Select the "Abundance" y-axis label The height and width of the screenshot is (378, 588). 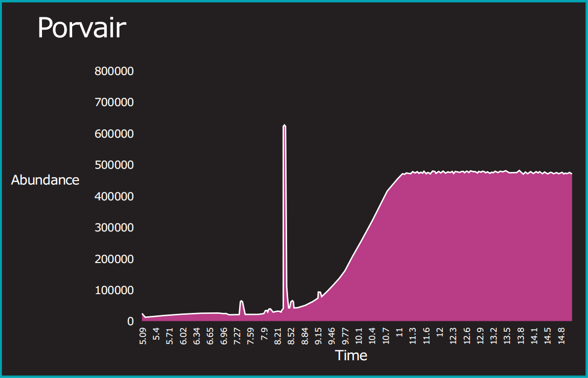tap(45, 180)
